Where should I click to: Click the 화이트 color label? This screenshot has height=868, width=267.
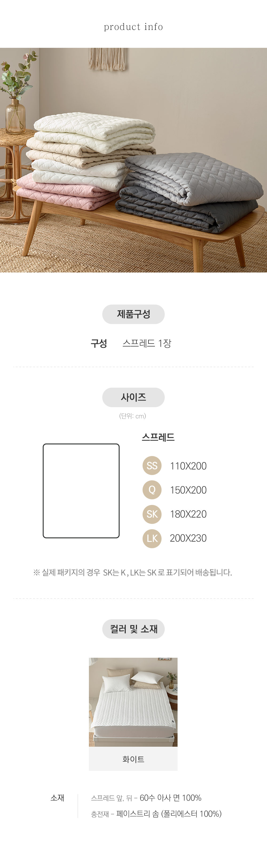pyautogui.click(x=133, y=759)
